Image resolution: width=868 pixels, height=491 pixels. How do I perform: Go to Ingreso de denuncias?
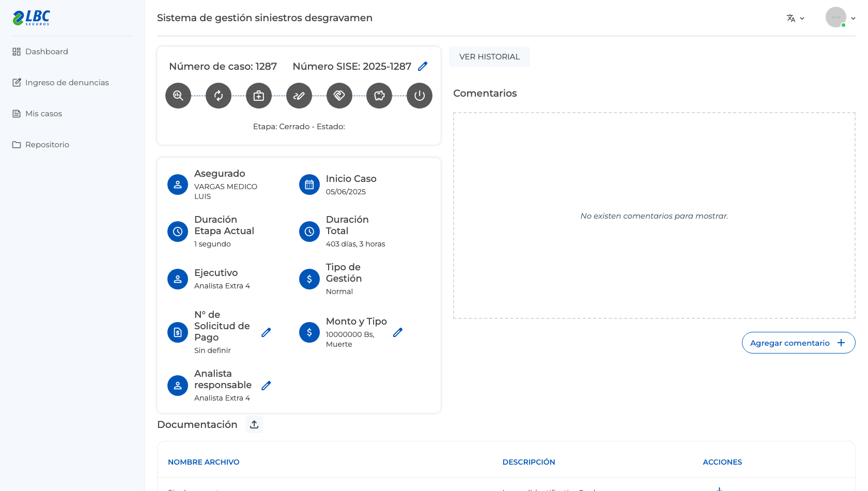(60, 83)
